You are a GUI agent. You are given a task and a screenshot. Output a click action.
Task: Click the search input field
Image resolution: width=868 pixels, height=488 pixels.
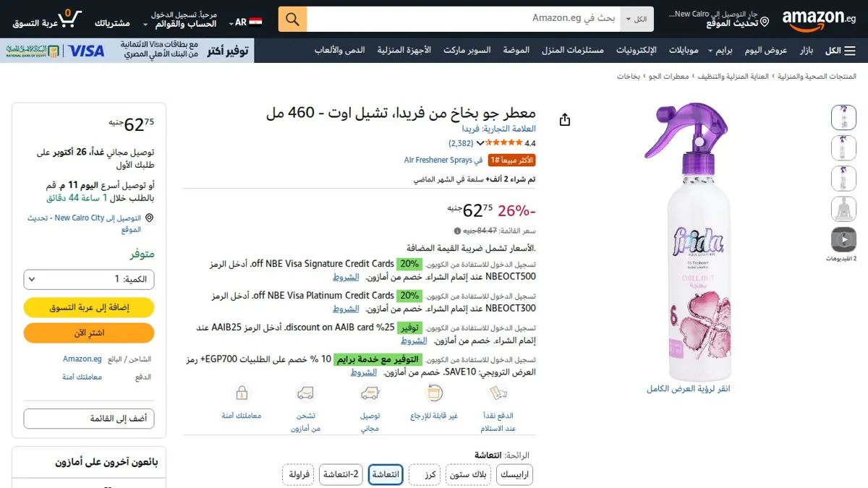pos(463,19)
